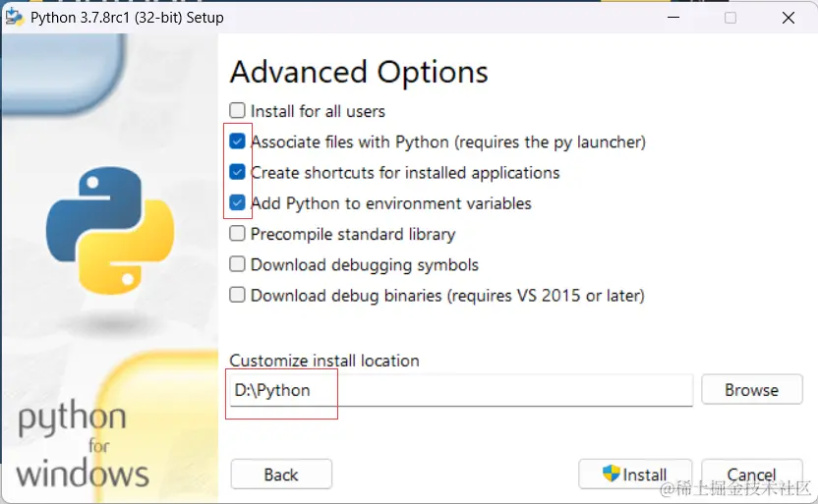The width and height of the screenshot is (818, 504).
Task: Check Download debug binaries option
Action: (237, 295)
